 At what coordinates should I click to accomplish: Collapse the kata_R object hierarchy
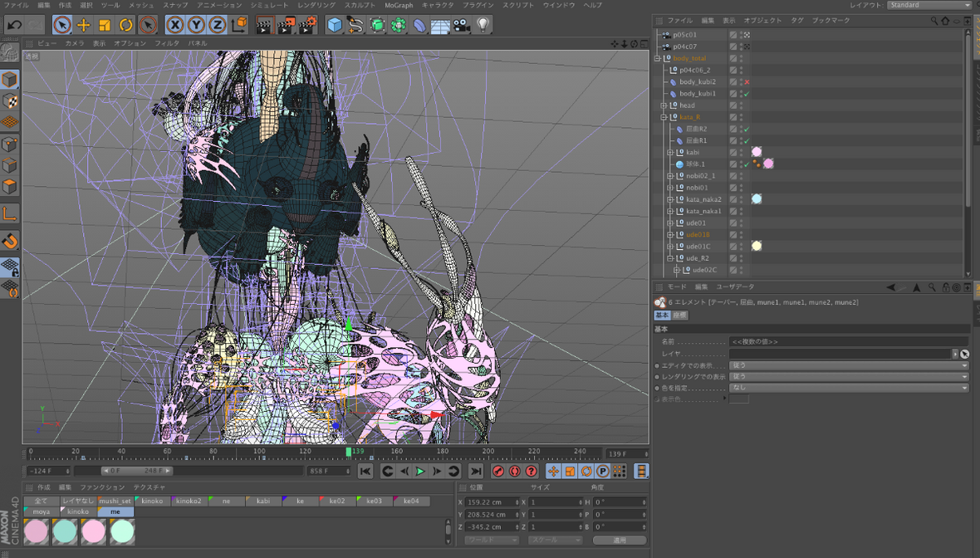click(x=664, y=117)
